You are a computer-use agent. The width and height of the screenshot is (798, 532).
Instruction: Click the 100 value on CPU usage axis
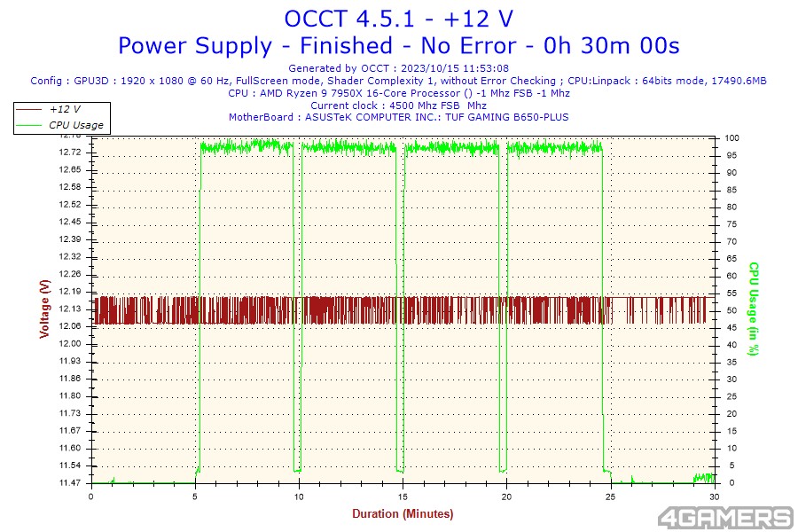[x=731, y=138]
